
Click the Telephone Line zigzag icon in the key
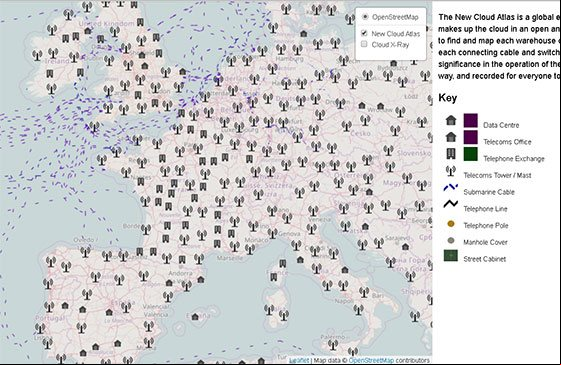[451, 204]
